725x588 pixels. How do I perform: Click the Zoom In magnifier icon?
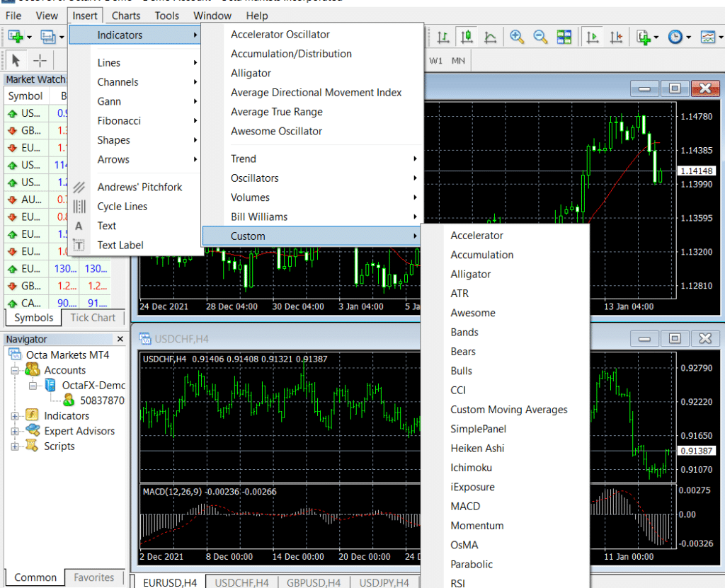[516, 35]
